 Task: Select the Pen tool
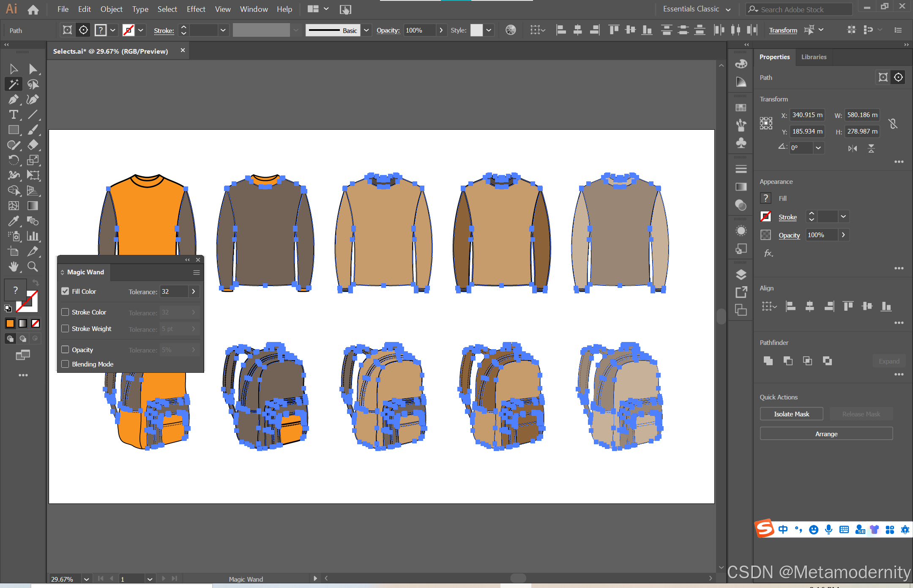pos(13,99)
